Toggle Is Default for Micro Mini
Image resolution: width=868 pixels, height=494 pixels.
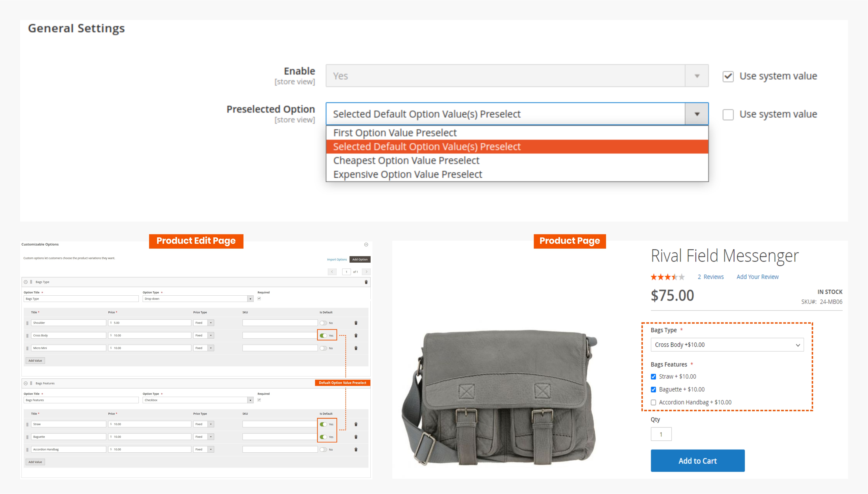click(323, 348)
